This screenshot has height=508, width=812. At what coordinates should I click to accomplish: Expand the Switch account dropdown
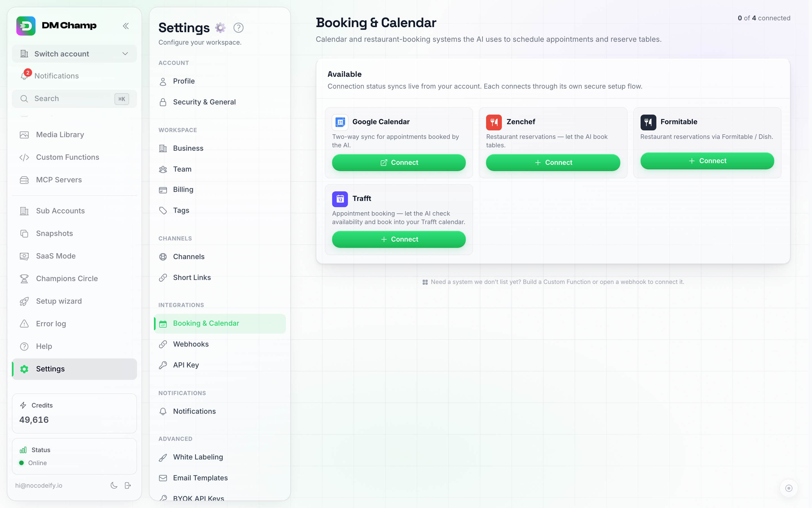[74, 54]
